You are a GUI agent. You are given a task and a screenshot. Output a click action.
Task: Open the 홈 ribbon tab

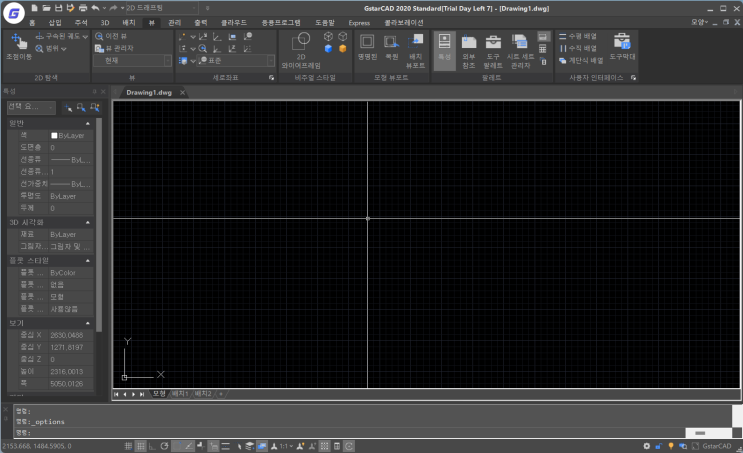pos(32,22)
